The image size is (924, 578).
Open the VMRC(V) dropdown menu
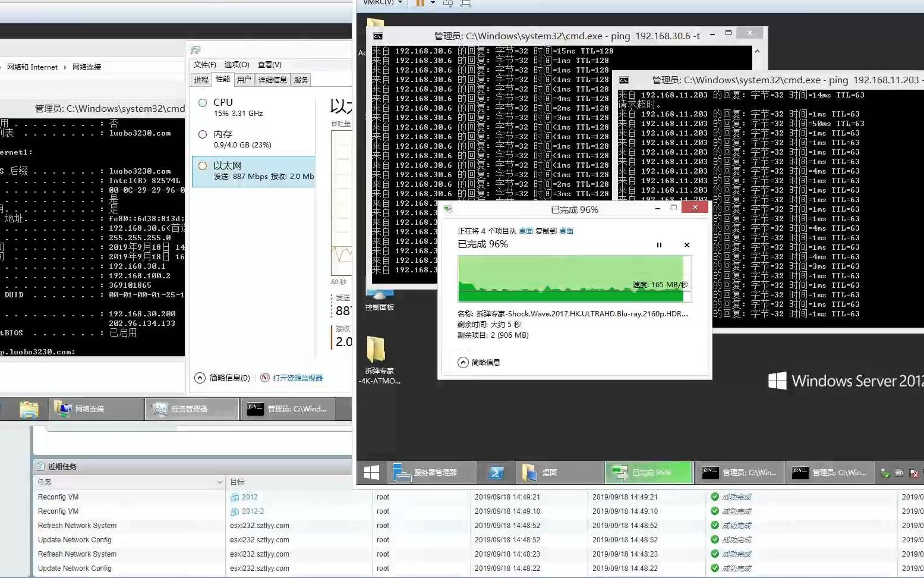click(x=383, y=2)
